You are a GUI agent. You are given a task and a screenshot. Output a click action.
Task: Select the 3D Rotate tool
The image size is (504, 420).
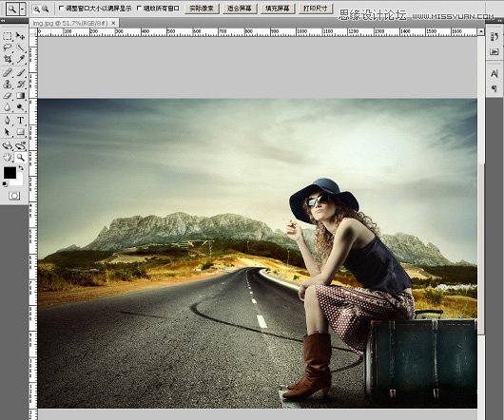(7, 145)
